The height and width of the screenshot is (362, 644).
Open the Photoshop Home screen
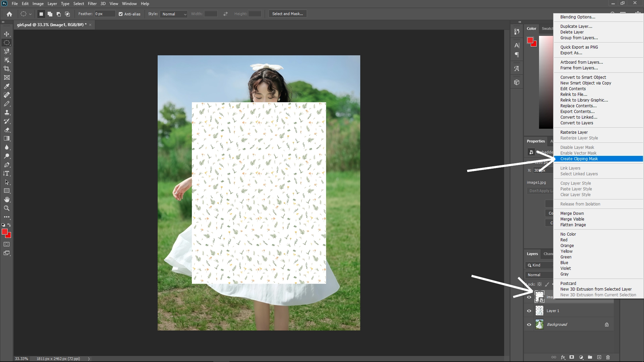9,14
